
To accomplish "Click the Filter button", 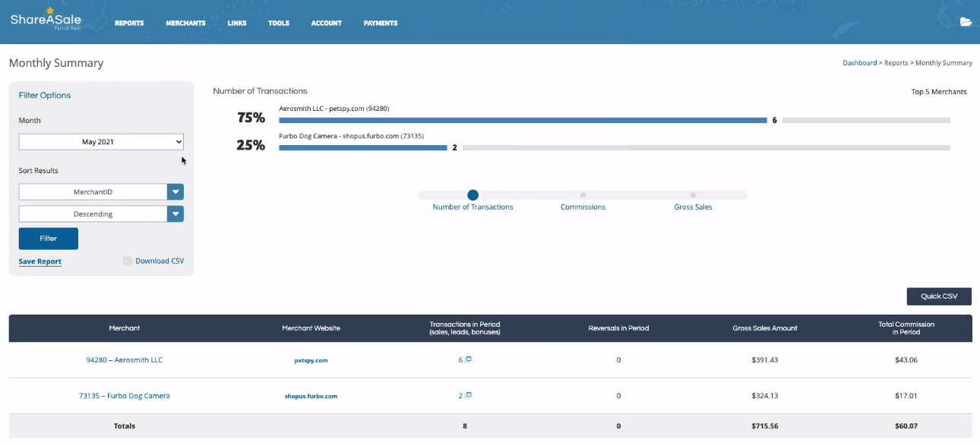I will pyautogui.click(x=49, y=239).
